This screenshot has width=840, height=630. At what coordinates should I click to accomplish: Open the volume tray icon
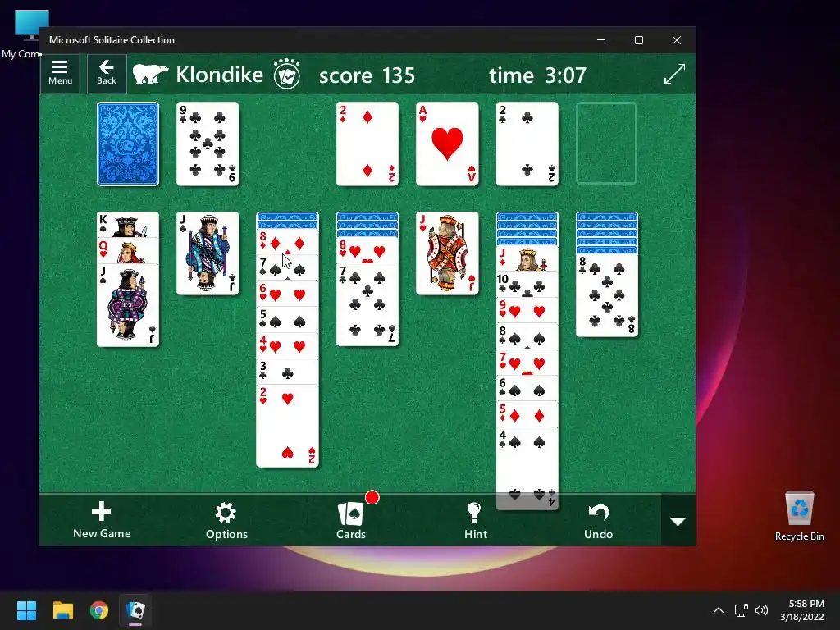(x=760, y=610)
